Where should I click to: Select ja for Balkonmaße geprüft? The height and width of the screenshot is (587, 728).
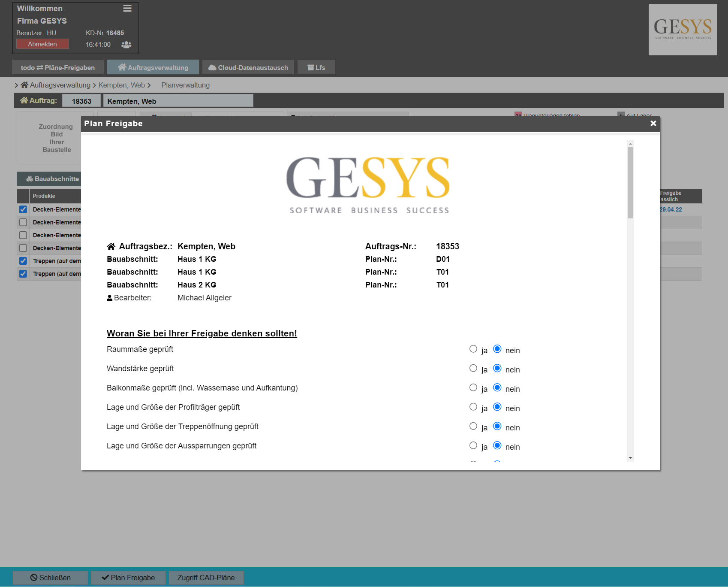[x=473, y=387]
